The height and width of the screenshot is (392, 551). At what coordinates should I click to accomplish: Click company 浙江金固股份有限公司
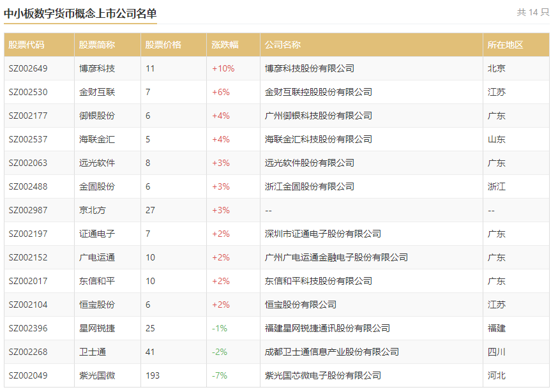click(x=310, y=186)
